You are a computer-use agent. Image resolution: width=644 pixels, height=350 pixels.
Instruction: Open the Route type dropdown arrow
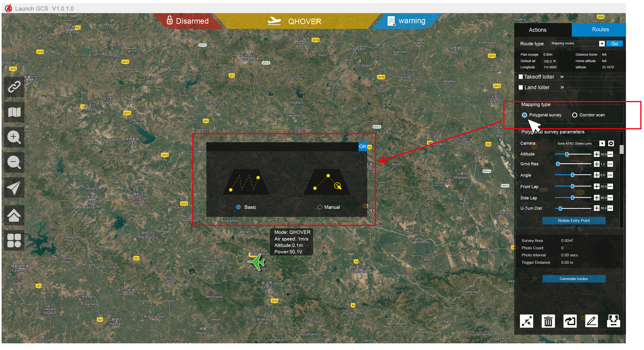click(x=602, y=44)
